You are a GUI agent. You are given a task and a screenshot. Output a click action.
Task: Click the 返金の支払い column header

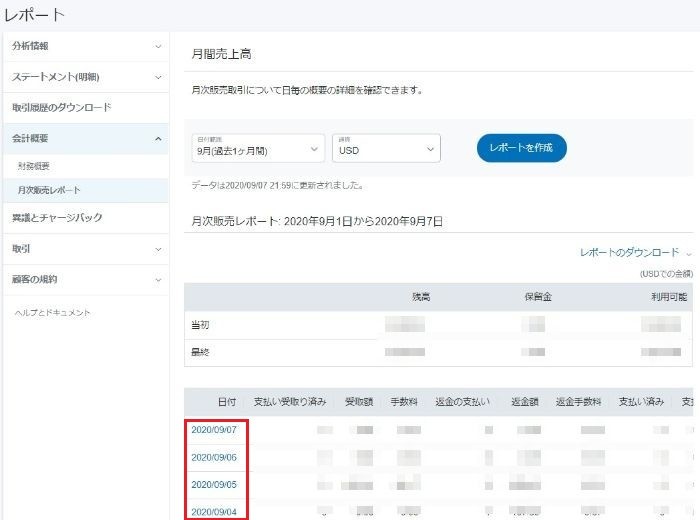click(x=462, y=402)
